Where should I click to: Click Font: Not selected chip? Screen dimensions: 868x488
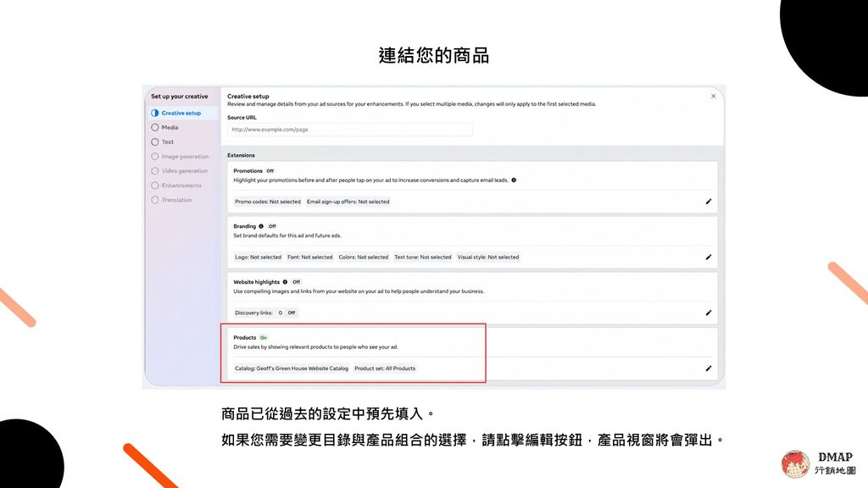(x=310, y=257)
